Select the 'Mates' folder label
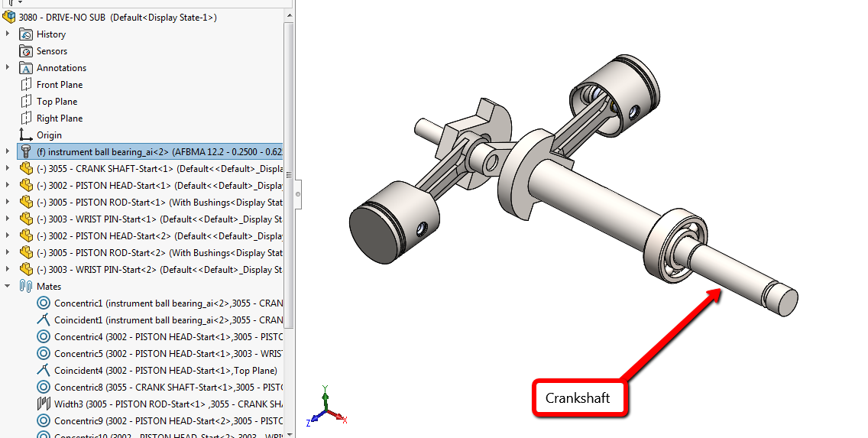 click(49, 287)
